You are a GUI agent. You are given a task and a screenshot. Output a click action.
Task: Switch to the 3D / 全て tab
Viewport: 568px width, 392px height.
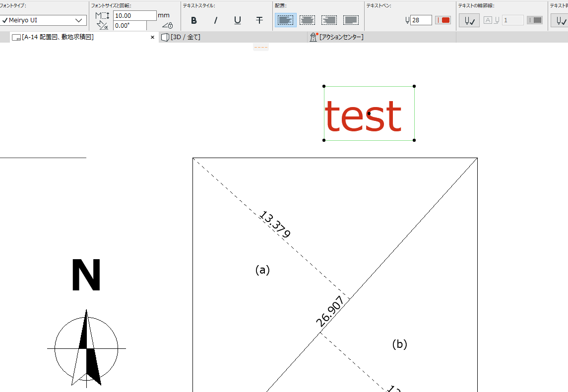pyautogui.click(x=181, y=37)
